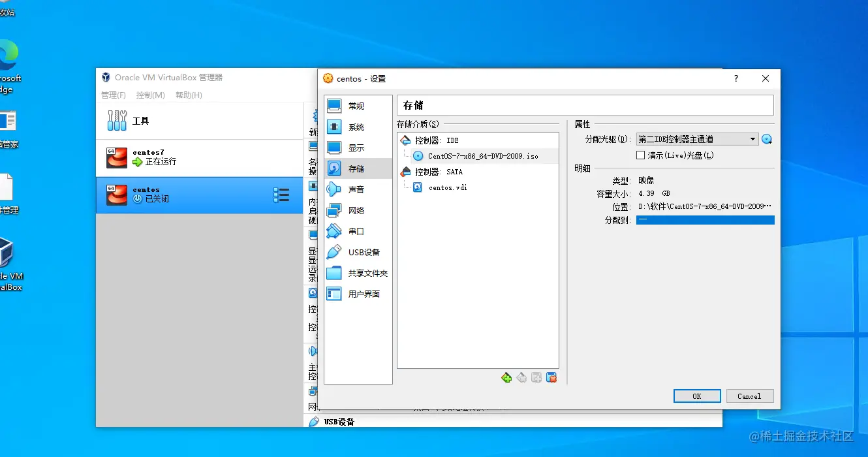Screen dimensions: 868x457
Task: Click the Cancel button in settings dialog
Action: 749,396
